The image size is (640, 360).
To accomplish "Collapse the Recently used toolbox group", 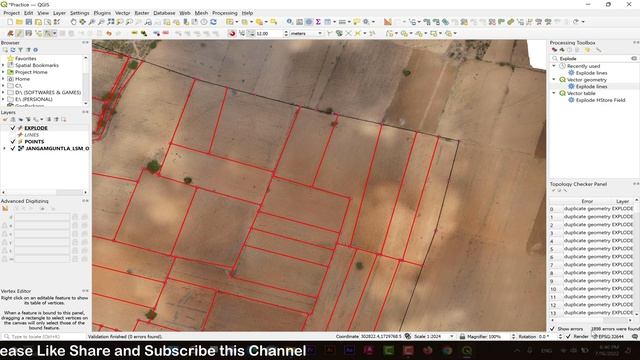I will [554, 66].
